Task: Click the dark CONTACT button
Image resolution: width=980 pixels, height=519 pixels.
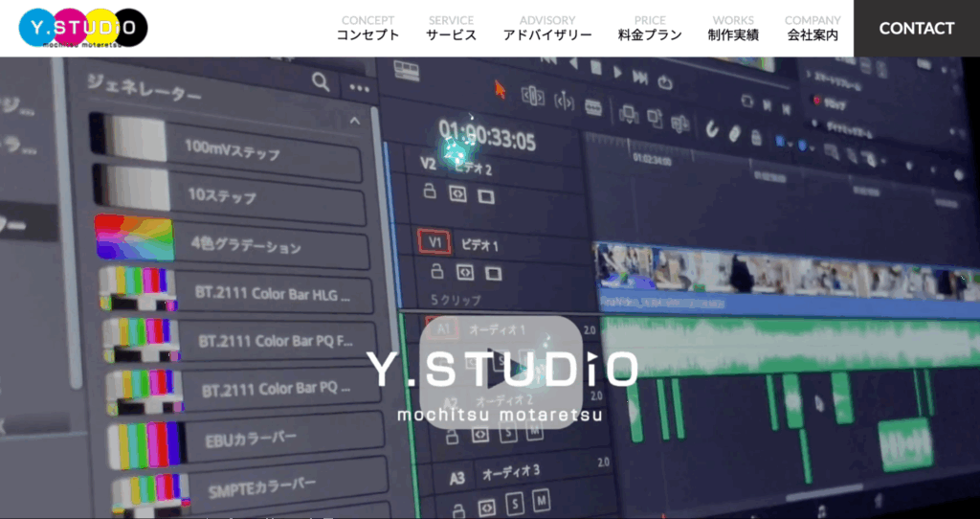Action: [x=917, y=28]
